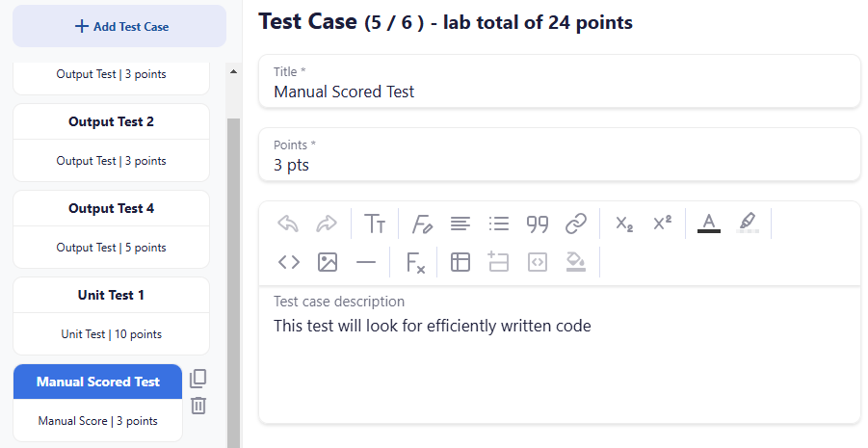Select the Unit Test 1 card

click(x=111, y=316)
